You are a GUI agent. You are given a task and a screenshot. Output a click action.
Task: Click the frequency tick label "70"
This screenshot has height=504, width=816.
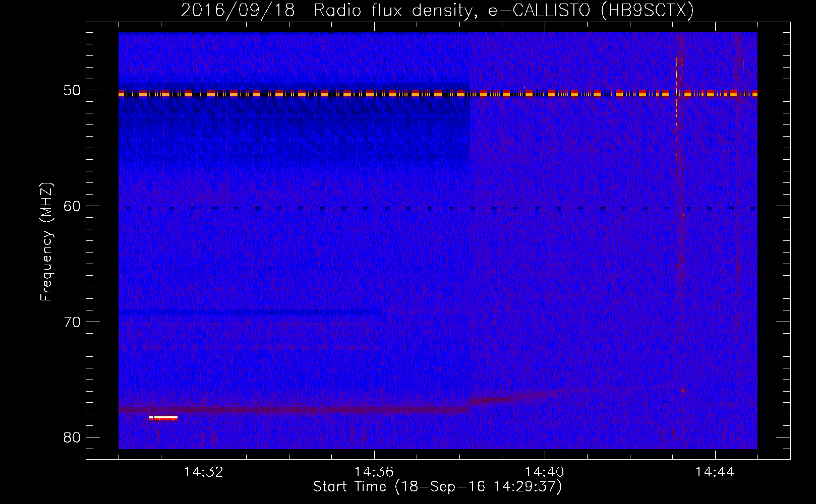[72, 322]
